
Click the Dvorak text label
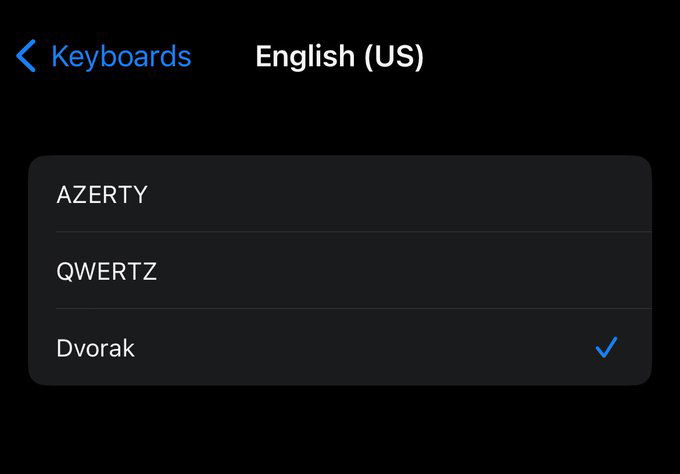pyautogui.click(x=95, y=348)
